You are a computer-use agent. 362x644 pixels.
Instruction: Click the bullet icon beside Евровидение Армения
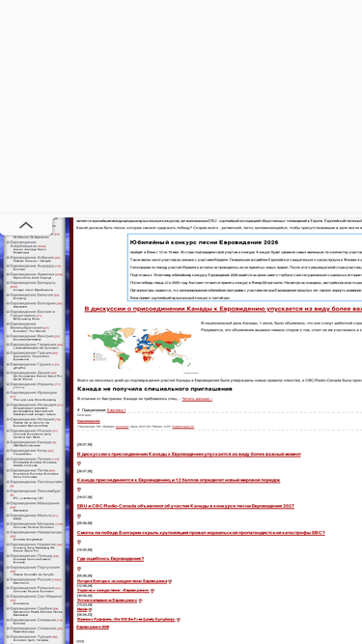click(8, 274)
